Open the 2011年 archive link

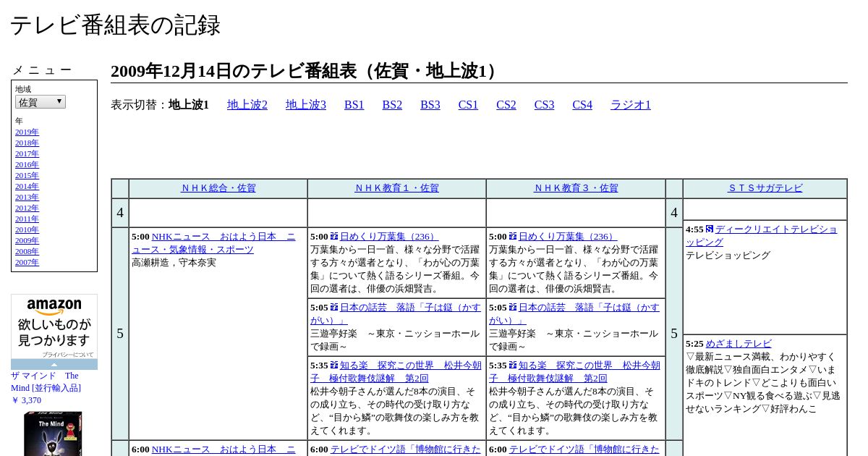point(27,219)
